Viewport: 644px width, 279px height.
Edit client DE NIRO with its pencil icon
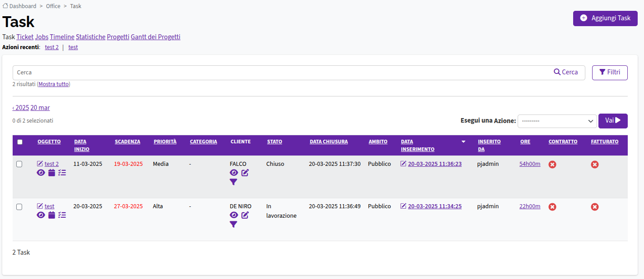tap(245, 215)
